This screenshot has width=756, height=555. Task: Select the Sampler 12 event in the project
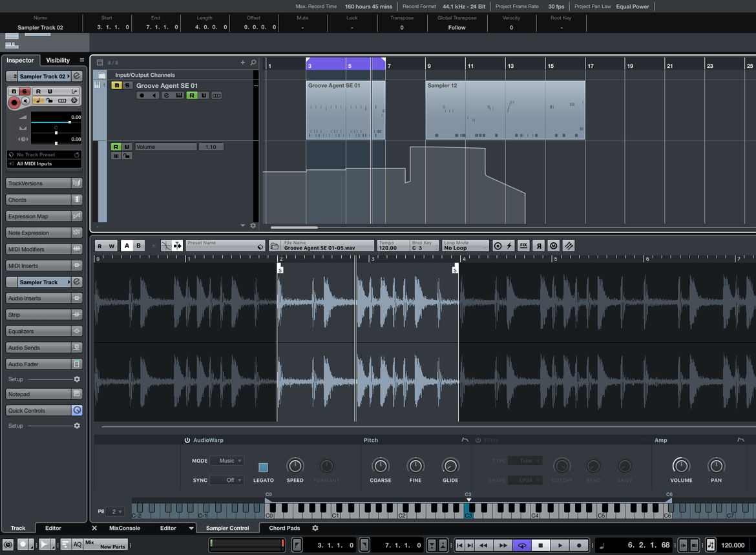pyautogui.click(x=505, y=110)
